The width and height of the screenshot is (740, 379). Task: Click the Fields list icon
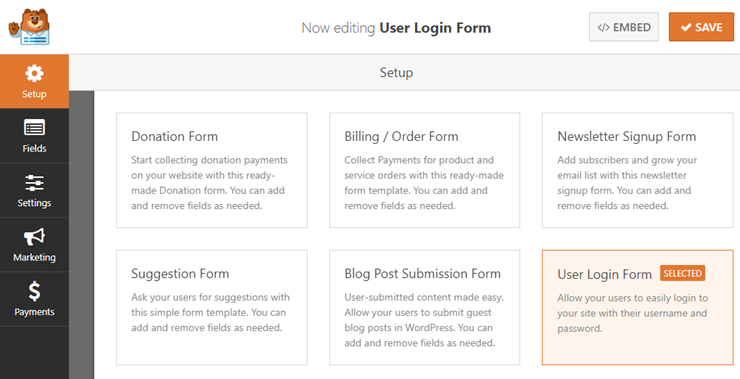tap(34, 128)
